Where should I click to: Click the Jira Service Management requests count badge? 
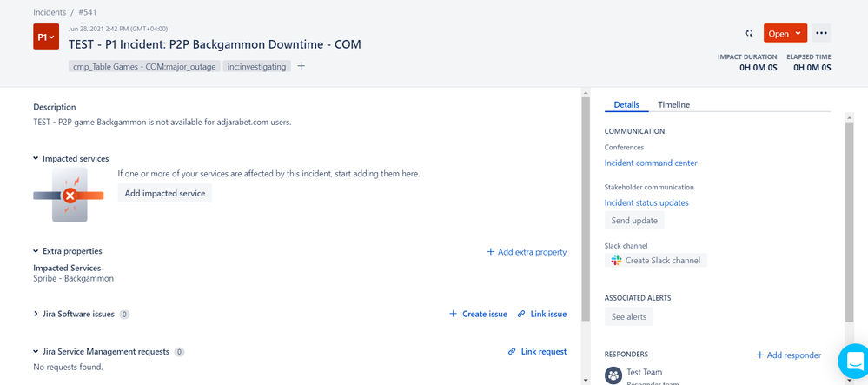pos(179,352)
